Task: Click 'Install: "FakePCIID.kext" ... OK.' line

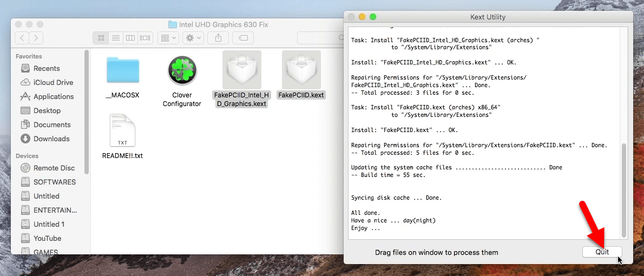Action: pos(405,130)
